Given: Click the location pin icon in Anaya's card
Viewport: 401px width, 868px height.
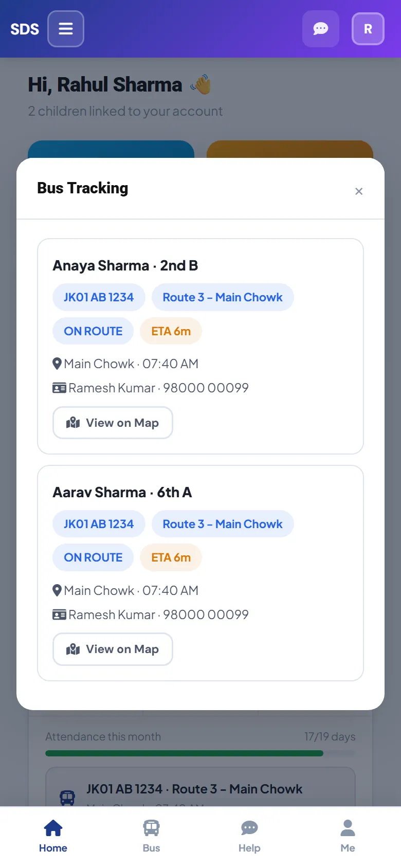Looking at the screenshot, I should tap(57, 364).
